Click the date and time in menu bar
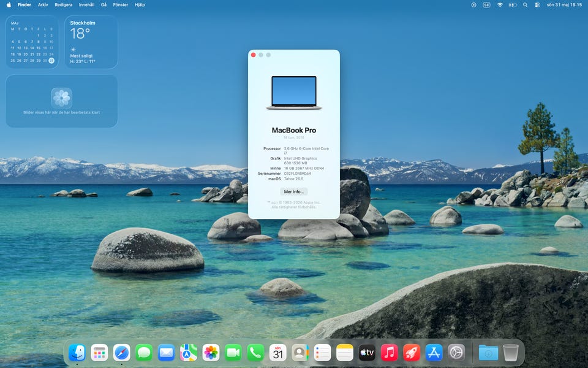Viewport: 588px width, 368px height. pyautogui.click(x=564, y=5)
